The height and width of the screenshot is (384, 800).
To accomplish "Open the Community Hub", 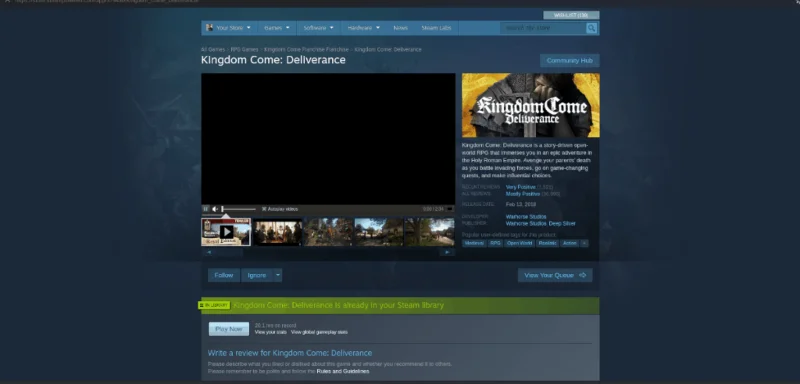I will click(x=569, y=61).
